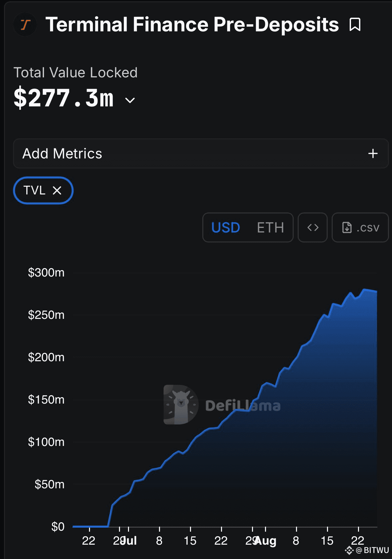Expand the Total Value Locked chevron

(130, 100)
